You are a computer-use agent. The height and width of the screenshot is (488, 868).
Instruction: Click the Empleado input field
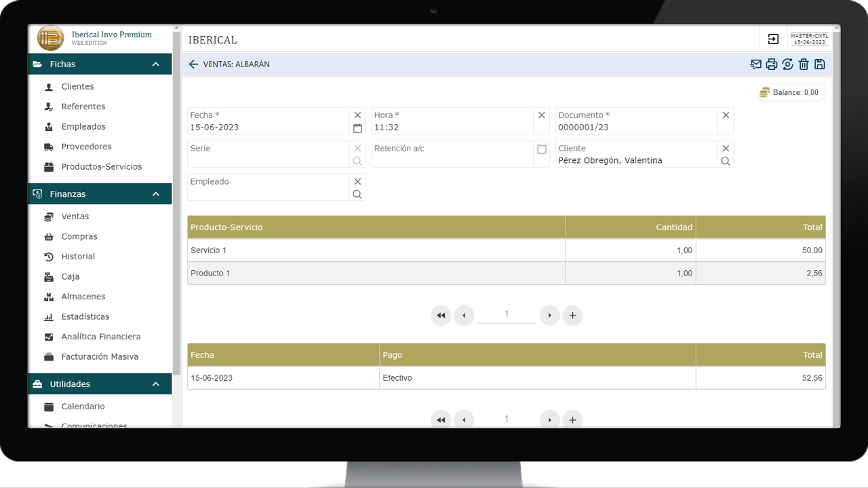point(268,193)
